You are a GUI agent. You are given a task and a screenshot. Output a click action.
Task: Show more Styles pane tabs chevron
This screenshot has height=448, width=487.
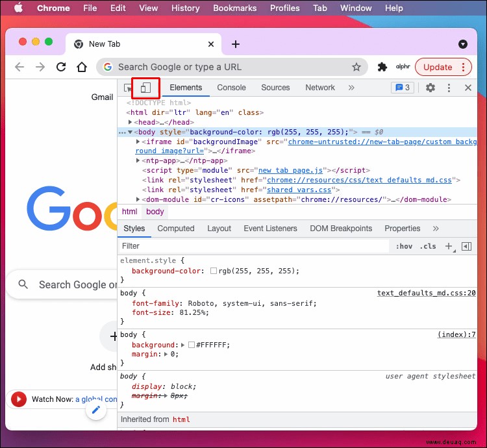pos(436,229)
